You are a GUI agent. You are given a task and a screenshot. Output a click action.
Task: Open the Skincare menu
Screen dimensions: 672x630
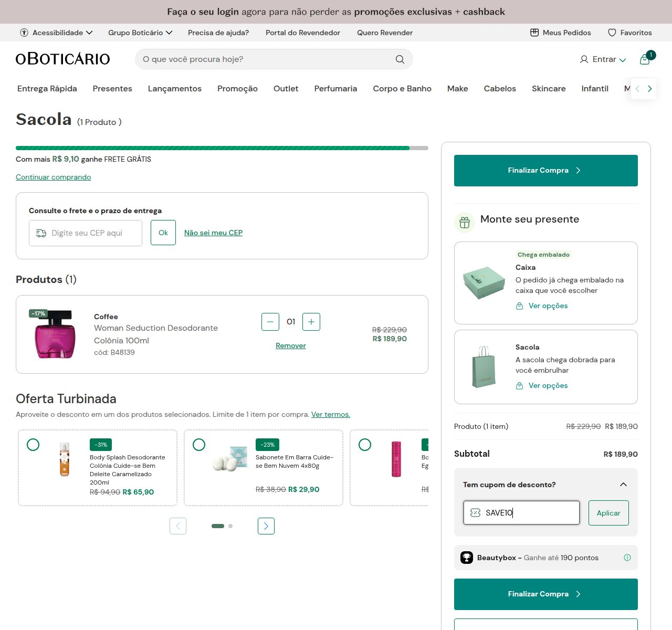(x=549, y=89)
